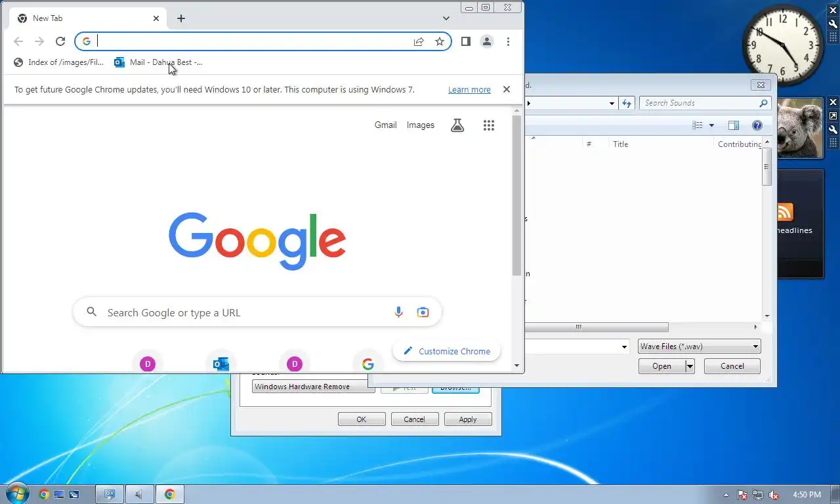
Task: Open clock gadget options wrench
Action: 833,24
